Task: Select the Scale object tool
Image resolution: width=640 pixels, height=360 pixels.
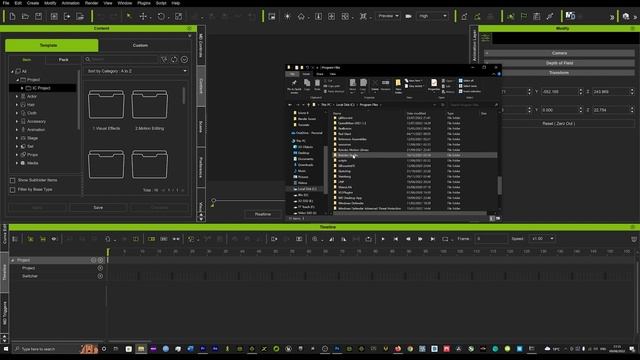Action: pos(178,16)
